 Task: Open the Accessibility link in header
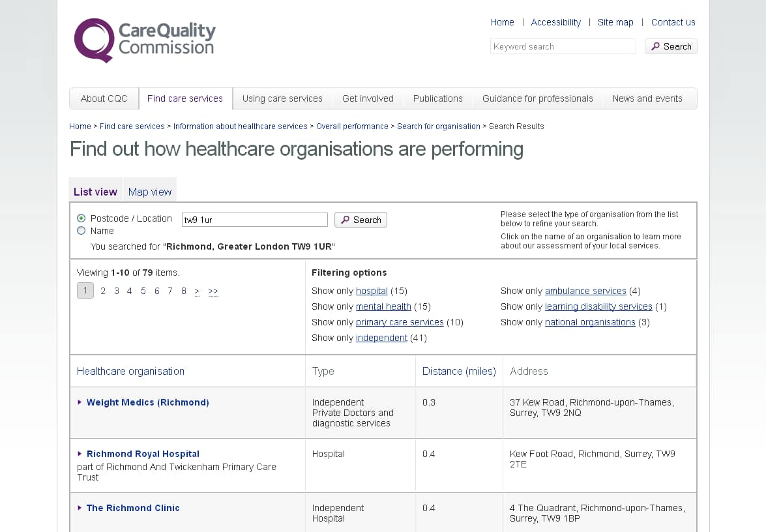[555, 22]
